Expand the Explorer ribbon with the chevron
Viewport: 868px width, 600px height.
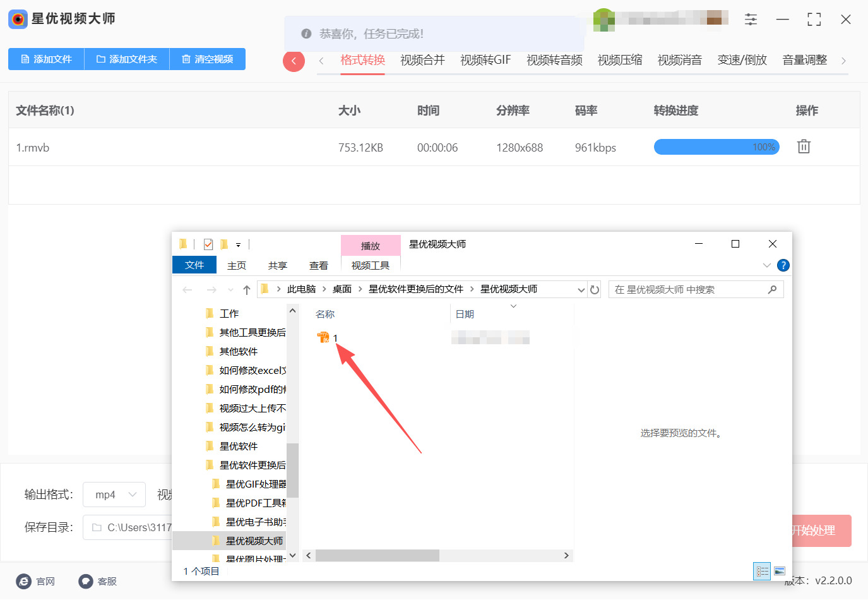coord(767,265)
